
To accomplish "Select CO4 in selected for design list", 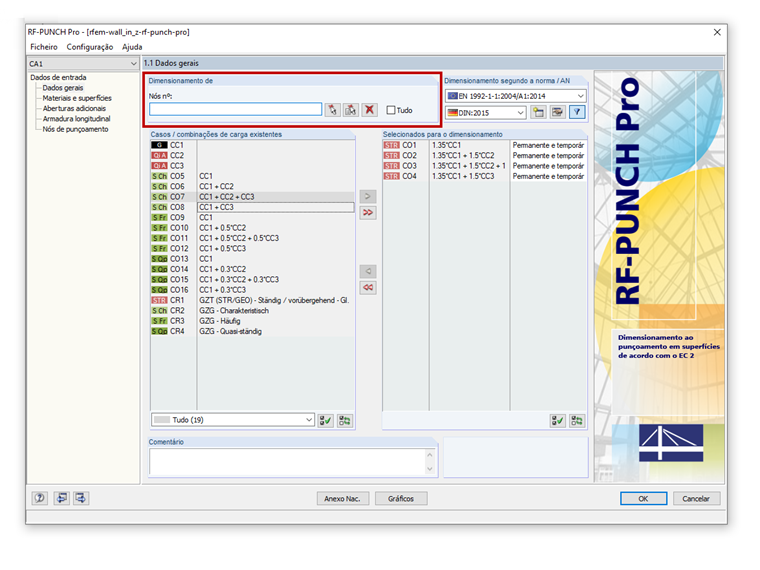I will 484,176.
